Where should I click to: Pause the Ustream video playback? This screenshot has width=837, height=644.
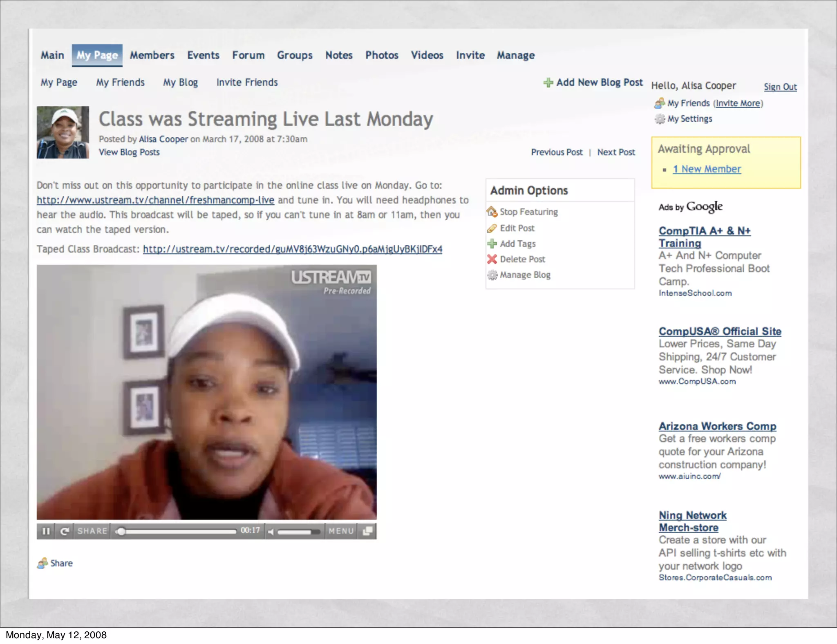pos(46,531)
